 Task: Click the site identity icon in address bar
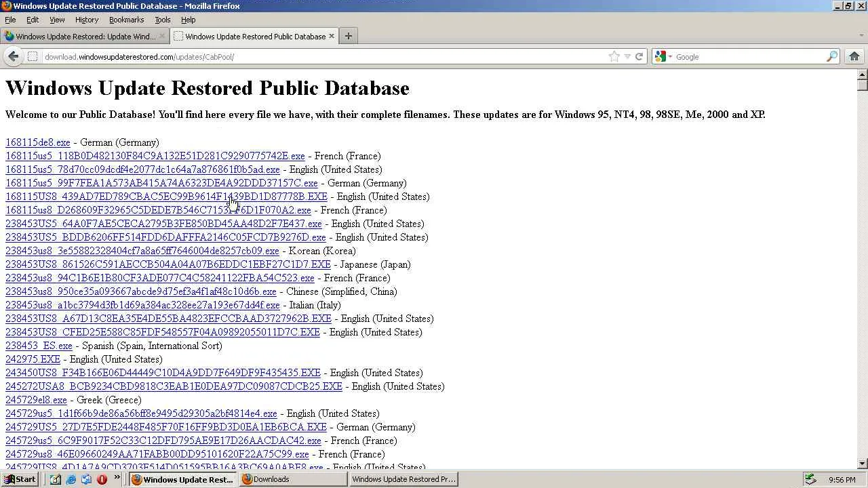click(32, 57)
